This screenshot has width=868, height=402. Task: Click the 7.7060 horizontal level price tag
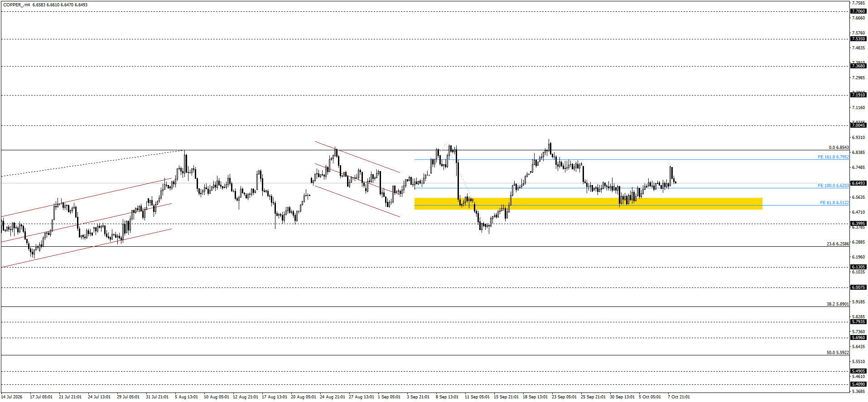tap(858, 11)
